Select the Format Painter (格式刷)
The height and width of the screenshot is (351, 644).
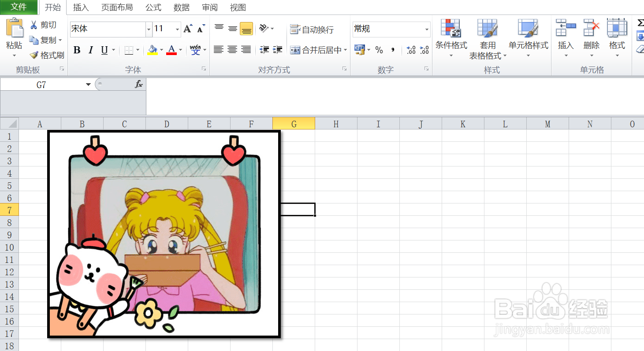click(47, 55)
